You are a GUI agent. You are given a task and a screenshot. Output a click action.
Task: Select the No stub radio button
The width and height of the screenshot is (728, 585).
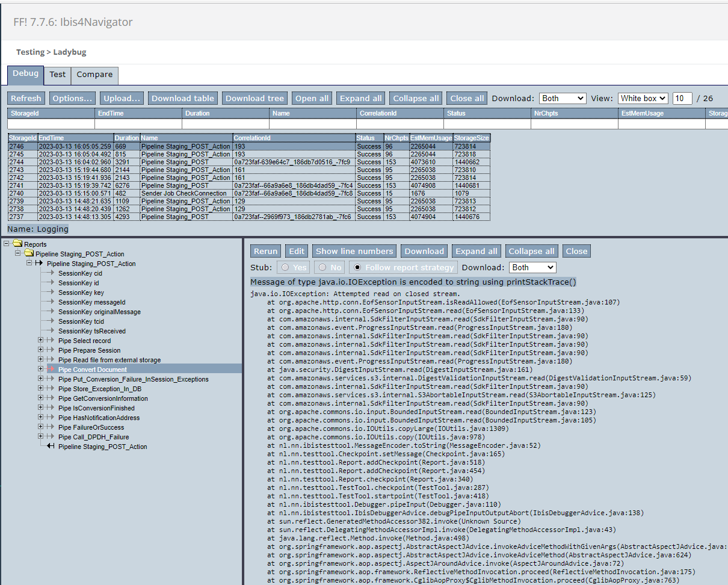click(x=323, y=267)
